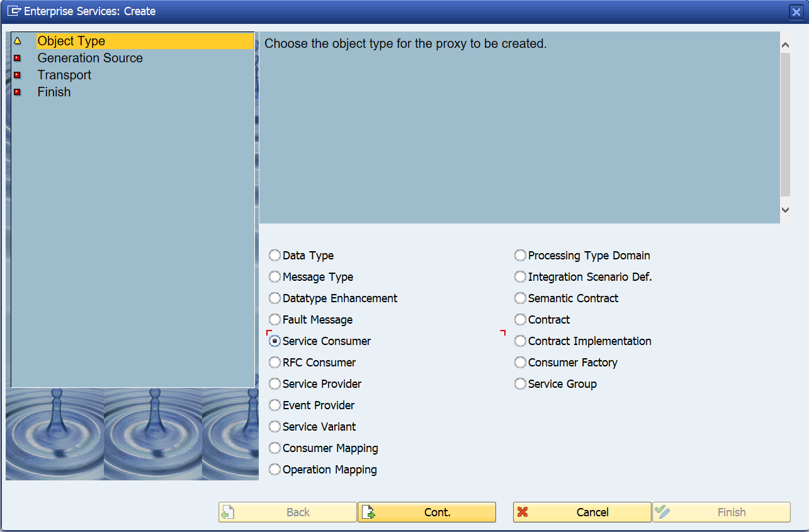Click the yellow triangle icon beside Object Type
Image resolution: width=809 pixels, height=532 pixels.
[x=18, y=41]
